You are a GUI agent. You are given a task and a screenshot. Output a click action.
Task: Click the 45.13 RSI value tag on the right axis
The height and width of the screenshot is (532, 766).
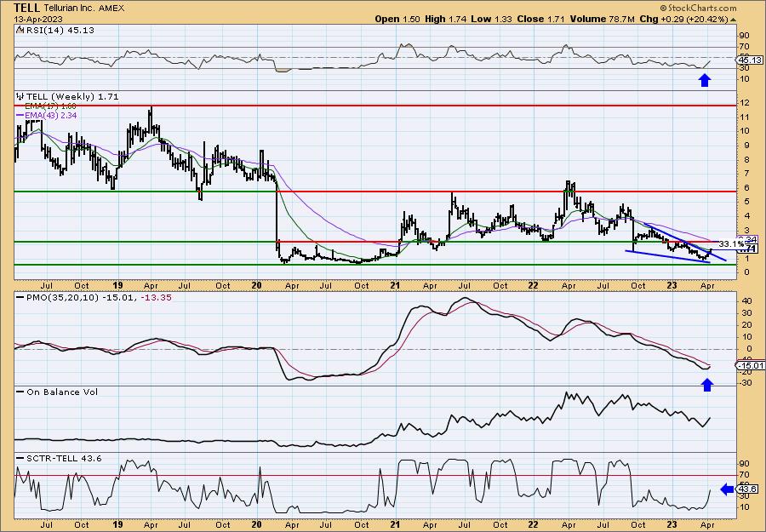click(750, 60)
